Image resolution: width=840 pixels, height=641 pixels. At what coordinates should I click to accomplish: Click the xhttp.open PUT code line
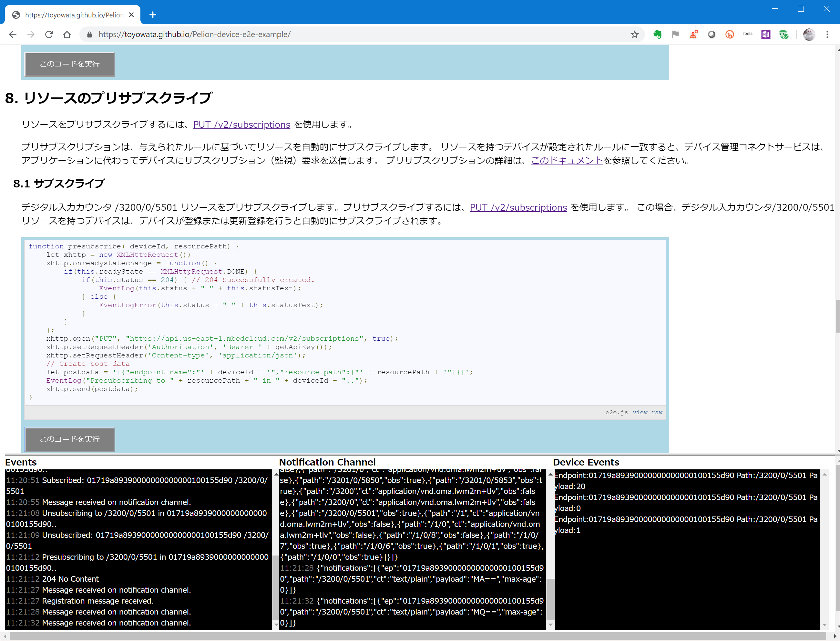point(222,338)
